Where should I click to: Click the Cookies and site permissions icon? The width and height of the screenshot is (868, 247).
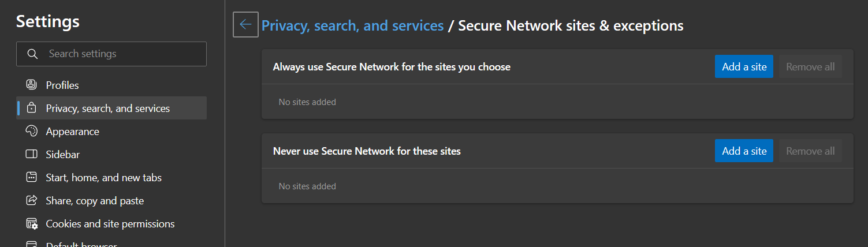point(32,223)
